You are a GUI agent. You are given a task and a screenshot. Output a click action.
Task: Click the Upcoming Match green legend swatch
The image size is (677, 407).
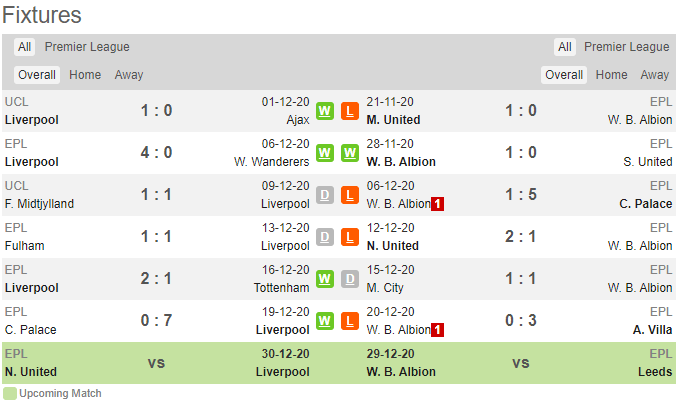pos(9,394)
